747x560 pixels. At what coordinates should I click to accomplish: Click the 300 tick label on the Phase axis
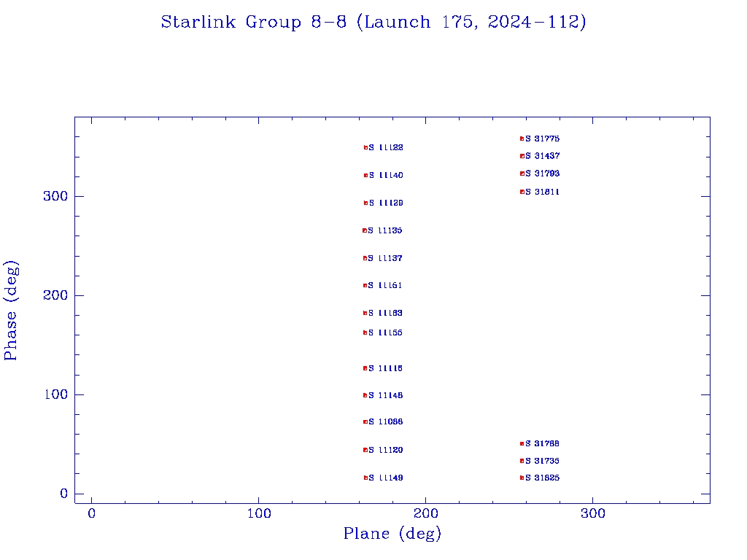(55, 197)
